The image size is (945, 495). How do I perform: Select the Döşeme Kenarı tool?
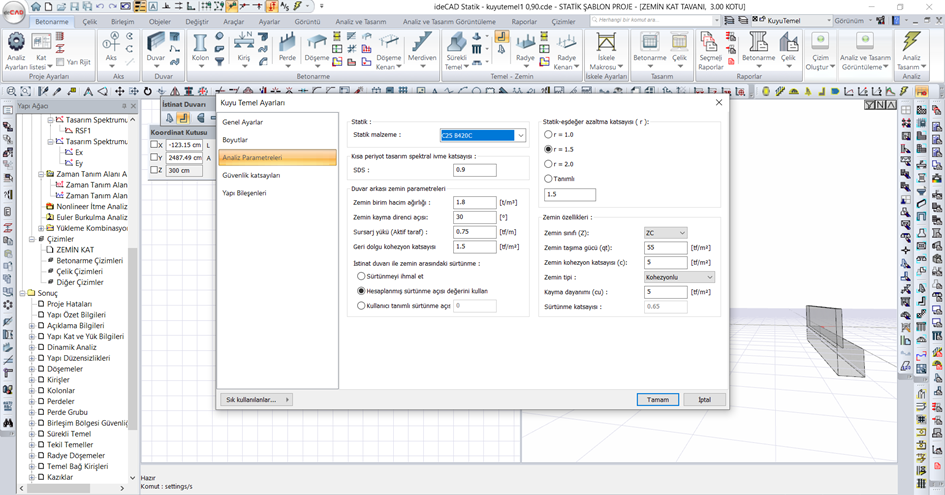click(389, 51)
